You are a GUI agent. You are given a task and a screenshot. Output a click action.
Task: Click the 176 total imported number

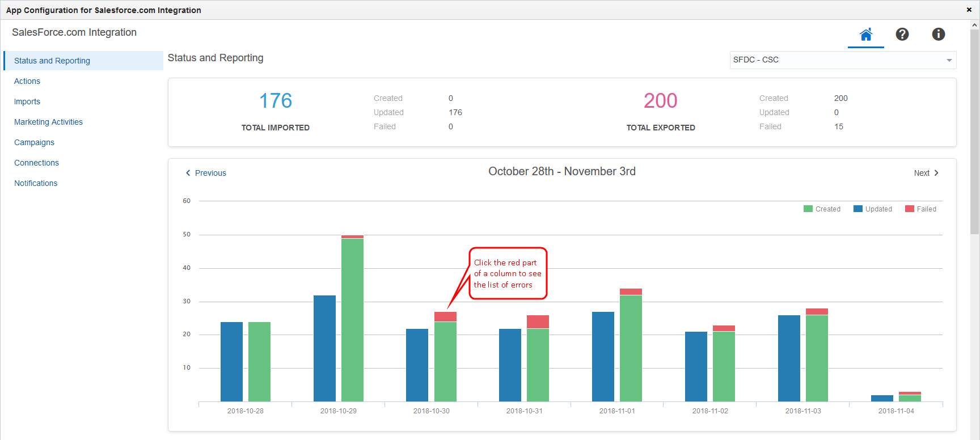[x=276, y=101]
